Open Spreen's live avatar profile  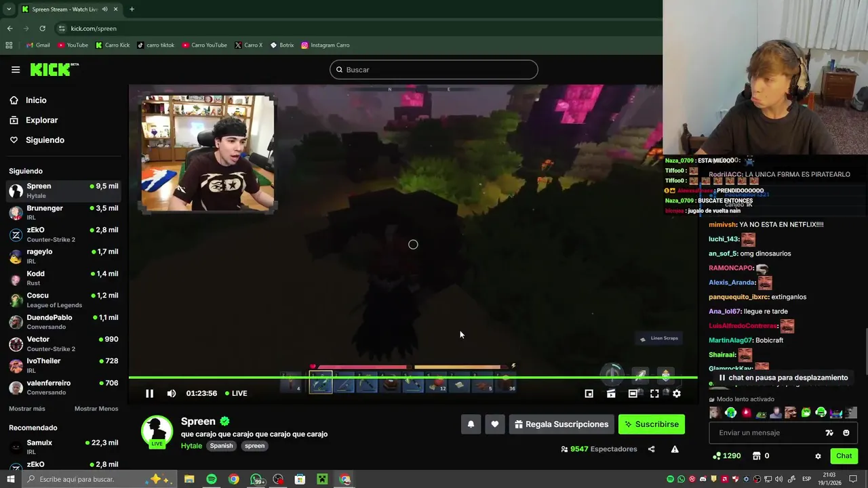[157, 431]
